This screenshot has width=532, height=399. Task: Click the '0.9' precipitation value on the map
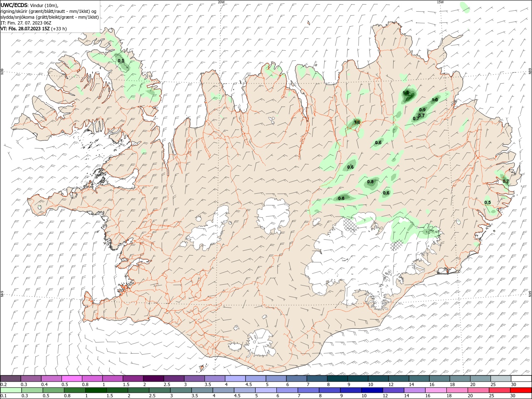click(422, 110)
